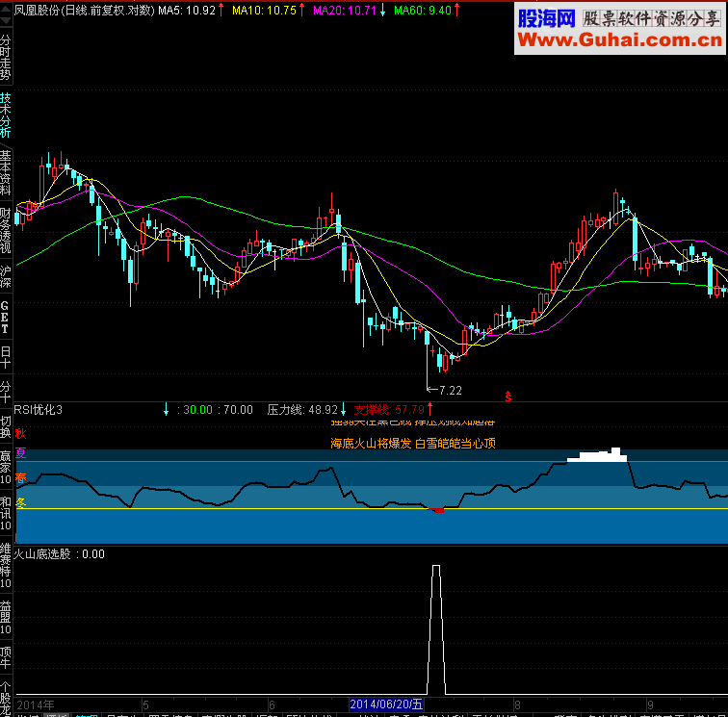Click the 切换 sidebar button
The height and width of the screenshot is (717, 728).
click(6, 427)
